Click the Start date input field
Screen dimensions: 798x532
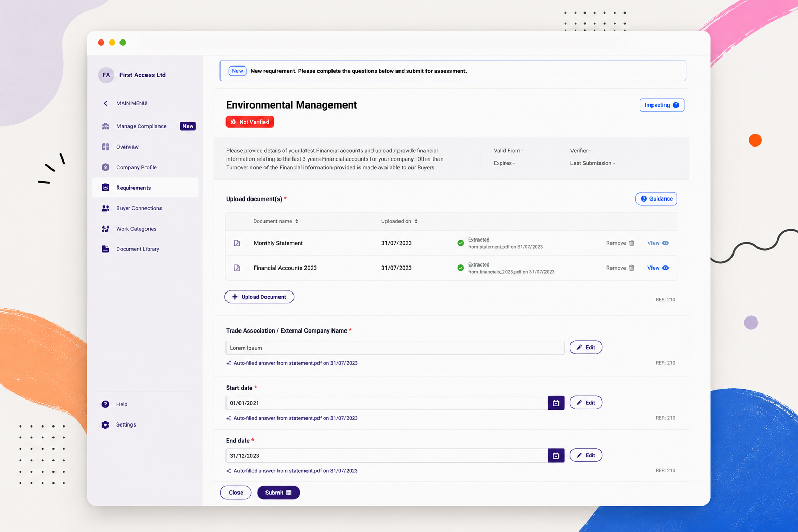pyautogui.click(x=387, y=403)
